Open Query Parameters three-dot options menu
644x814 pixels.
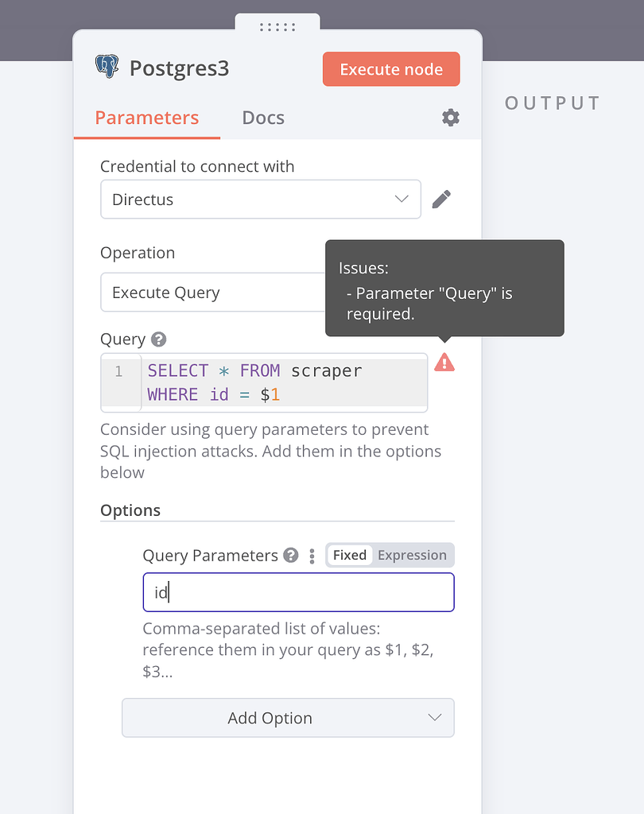(x=312, y=556)
